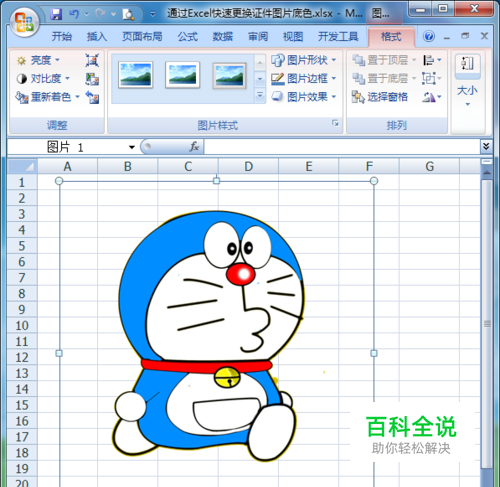Save the workbook with floppy icon
The image size is (500, 487).
coord(56,14)
